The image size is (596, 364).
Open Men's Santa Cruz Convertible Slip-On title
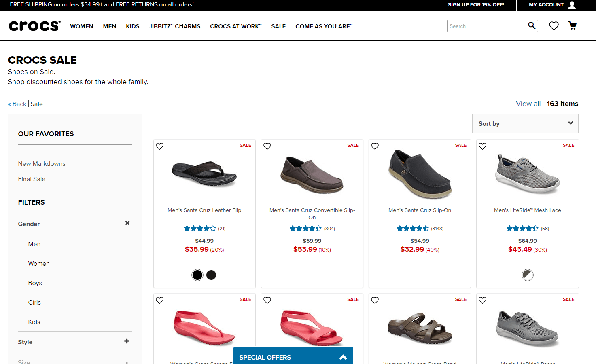click(x=312, y=214)
